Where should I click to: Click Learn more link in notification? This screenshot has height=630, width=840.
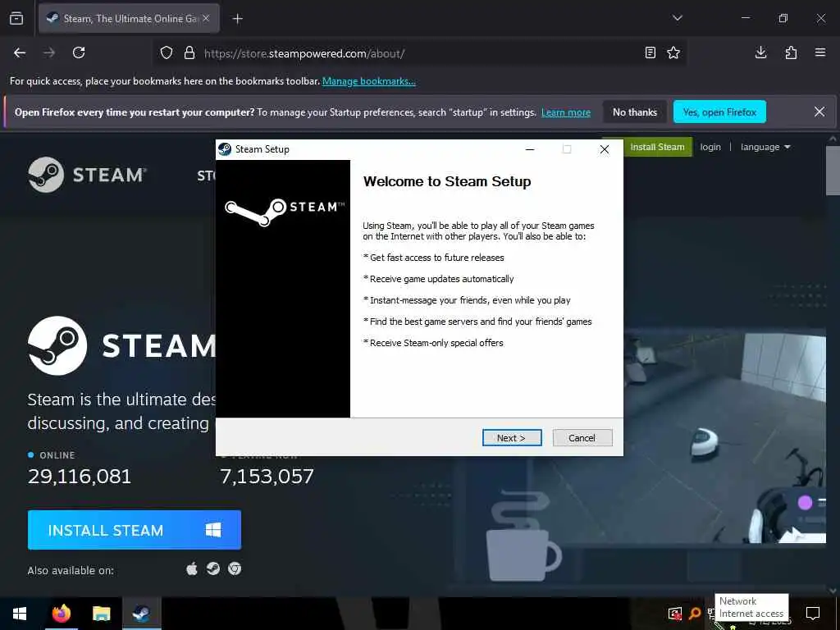pos(566,112)
